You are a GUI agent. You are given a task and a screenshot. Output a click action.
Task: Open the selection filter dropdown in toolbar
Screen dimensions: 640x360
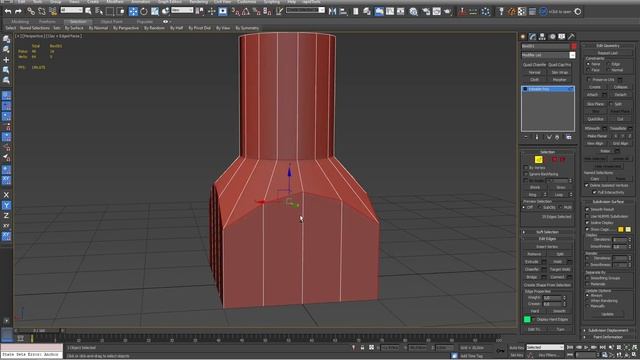[71, 10]
